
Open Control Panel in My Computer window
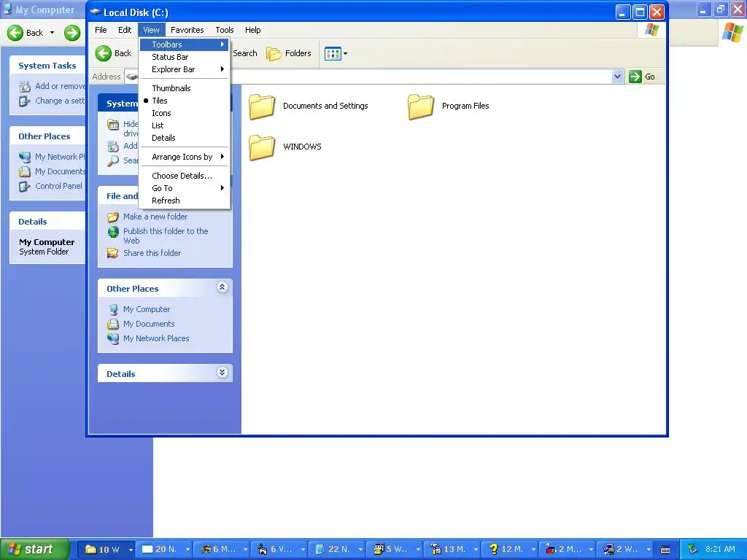click(58, 186)
